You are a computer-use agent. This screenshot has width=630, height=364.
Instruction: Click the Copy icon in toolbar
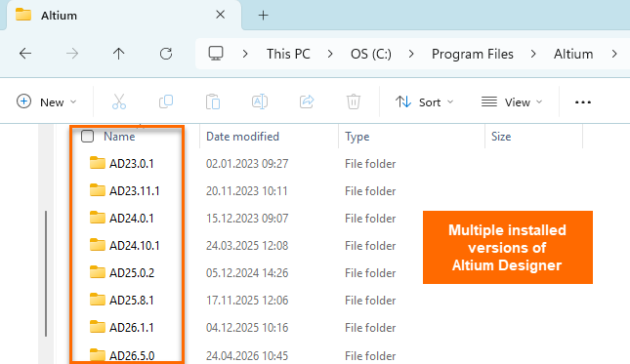[166, 101]
